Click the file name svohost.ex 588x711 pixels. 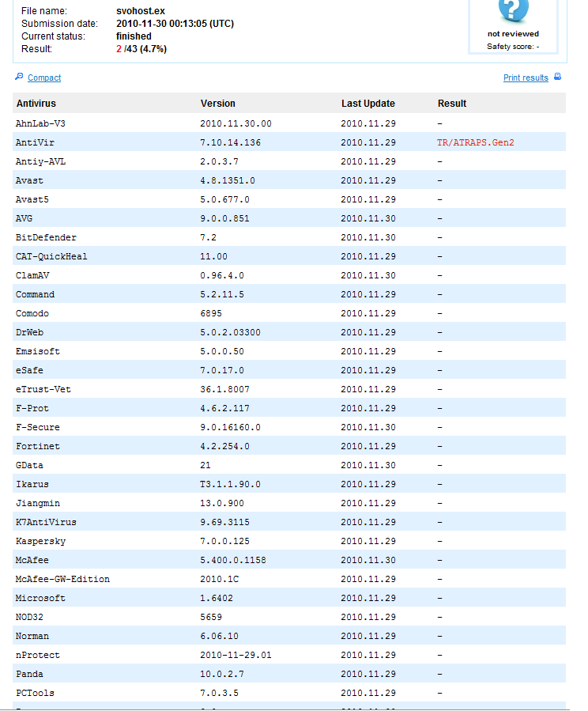pos(141,11)
